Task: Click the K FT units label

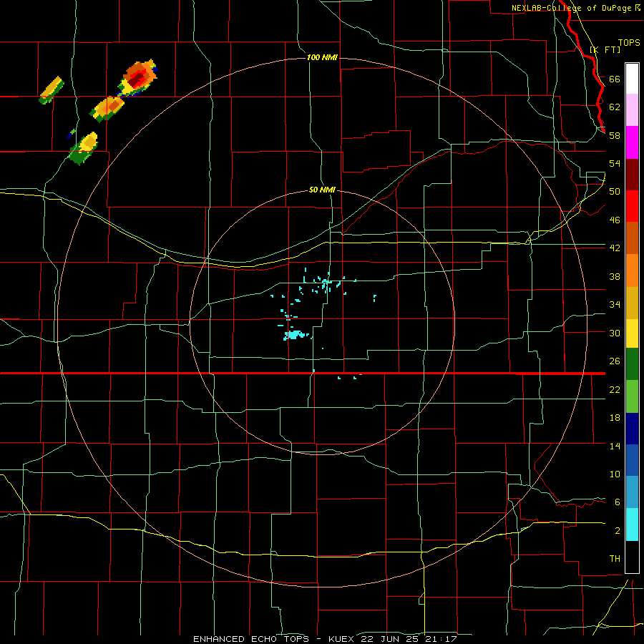Action: (605, 49)
